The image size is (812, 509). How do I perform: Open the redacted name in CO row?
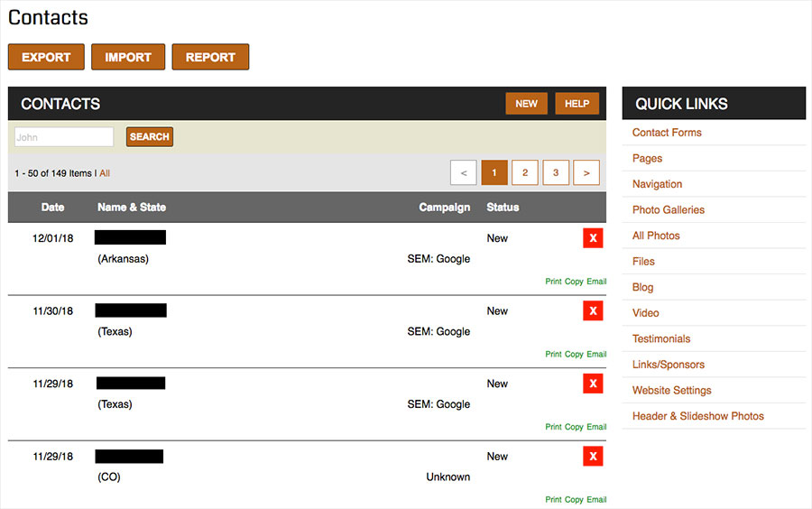(129, 456)
